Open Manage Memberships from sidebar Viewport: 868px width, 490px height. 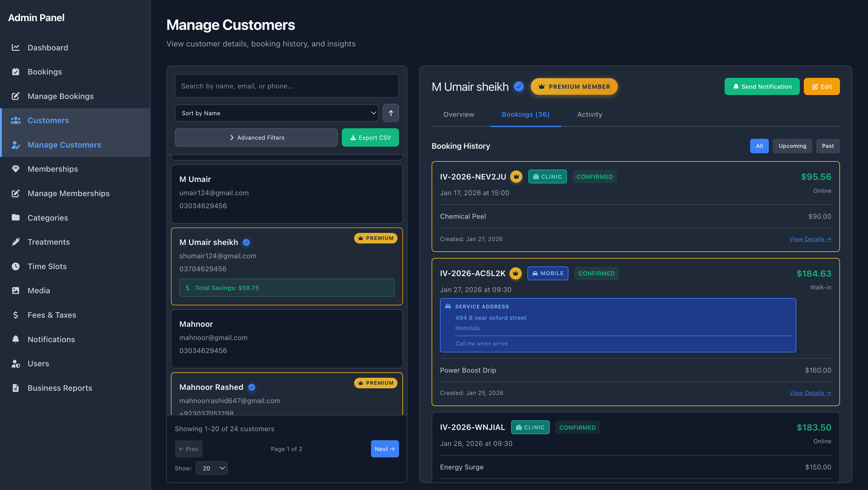pyautogui.click(x=68, y=193)
